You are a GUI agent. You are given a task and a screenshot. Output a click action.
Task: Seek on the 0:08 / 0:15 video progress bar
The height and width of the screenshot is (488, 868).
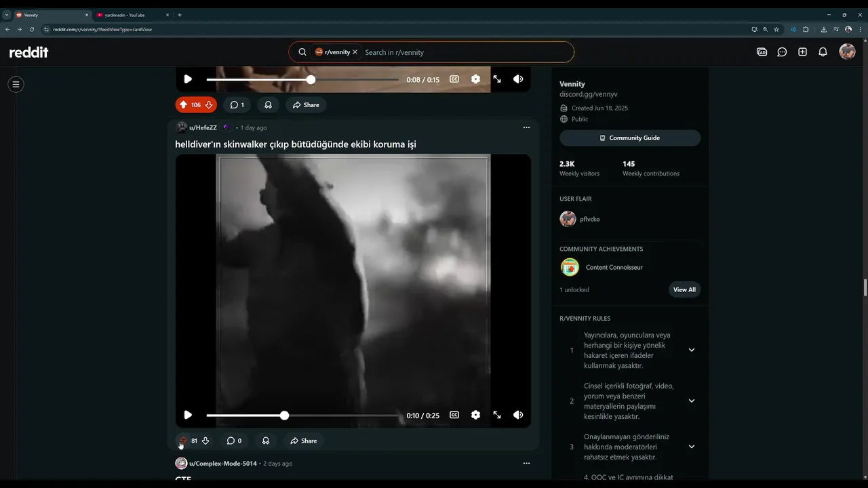tap(302, 80)
